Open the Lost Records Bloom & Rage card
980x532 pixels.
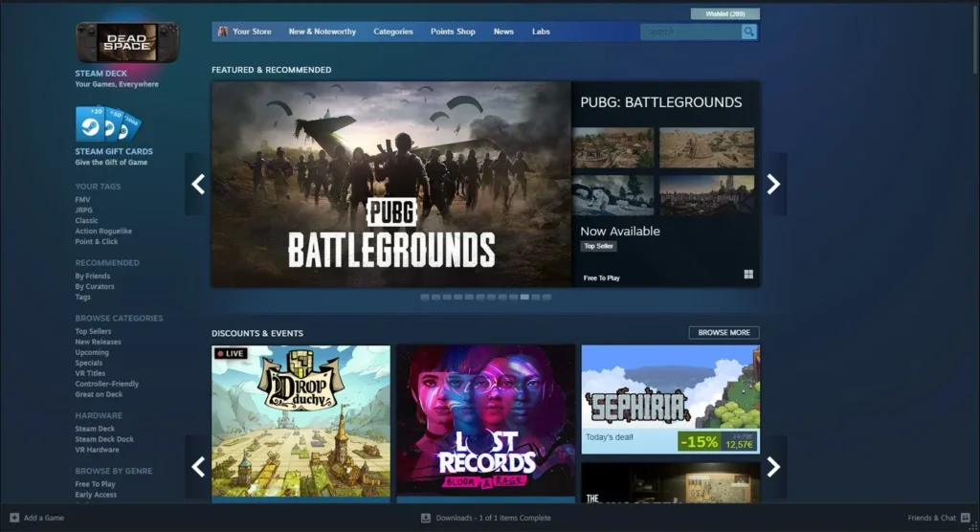(485, 423)
